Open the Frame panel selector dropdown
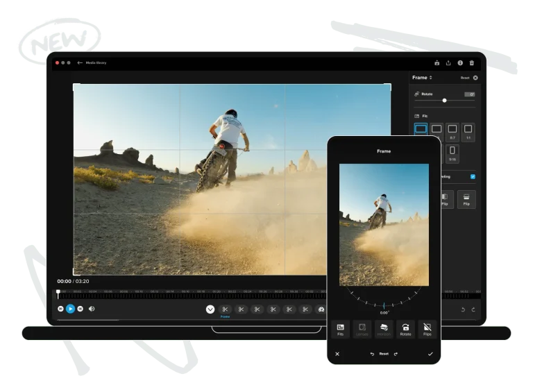The image size is (533, 392). click(422, 78)
